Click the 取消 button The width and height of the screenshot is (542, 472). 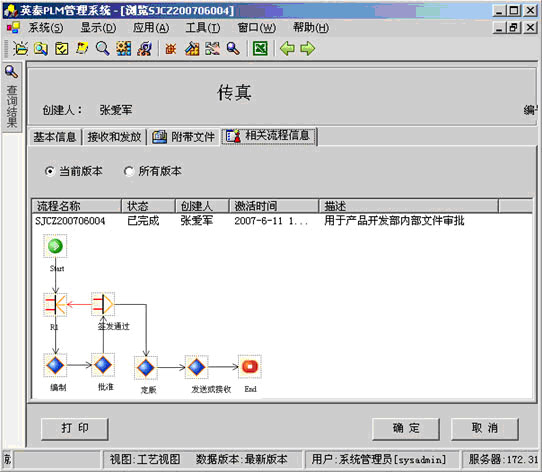485,428
